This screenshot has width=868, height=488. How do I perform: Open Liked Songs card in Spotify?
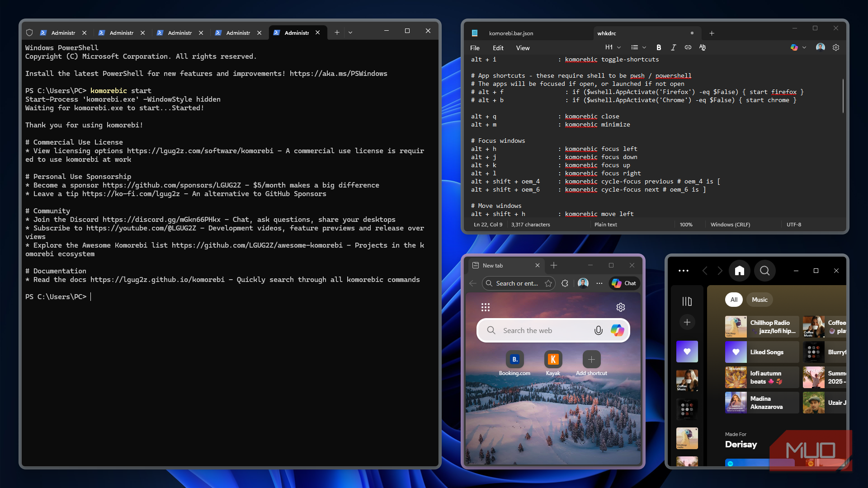coord(762,352)
